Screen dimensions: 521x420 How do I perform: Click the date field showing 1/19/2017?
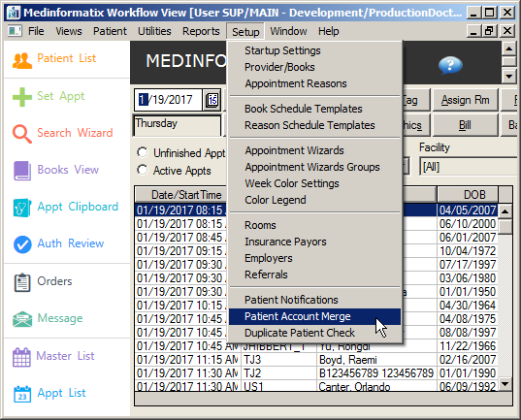[x=169, y=100]
